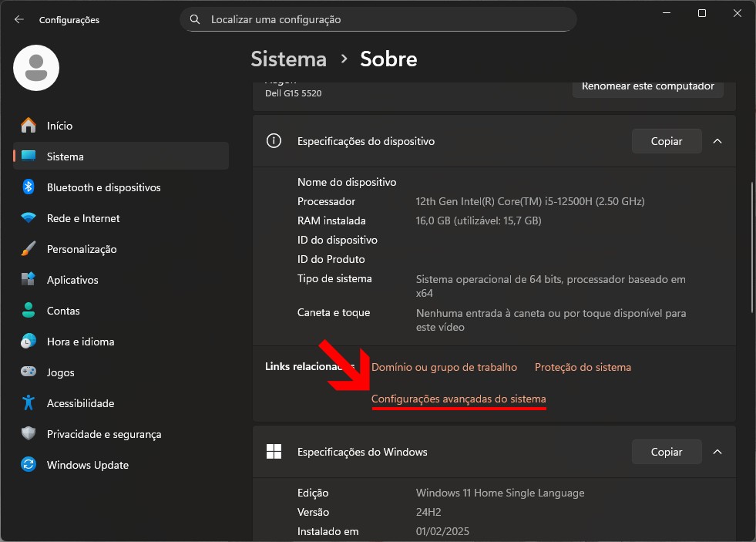Select Privacidade e segurança
The width and height of the screenshot is (756, 542).
103,434
